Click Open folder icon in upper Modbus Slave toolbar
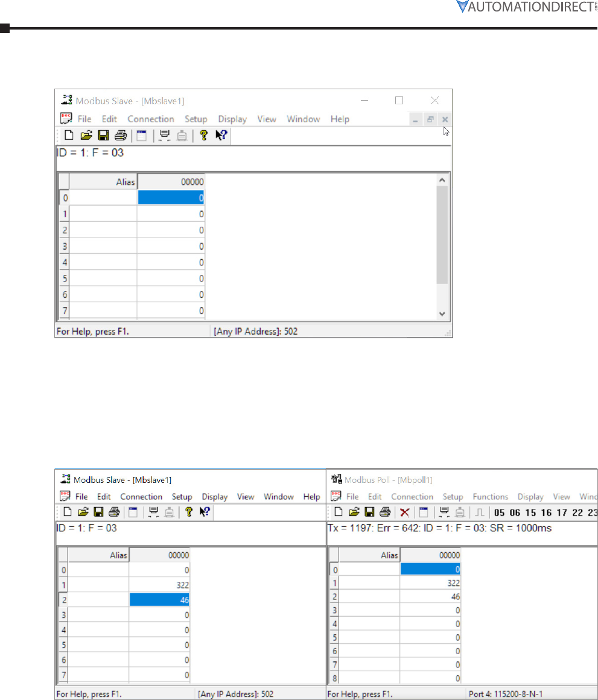 (x=86, y=135)
